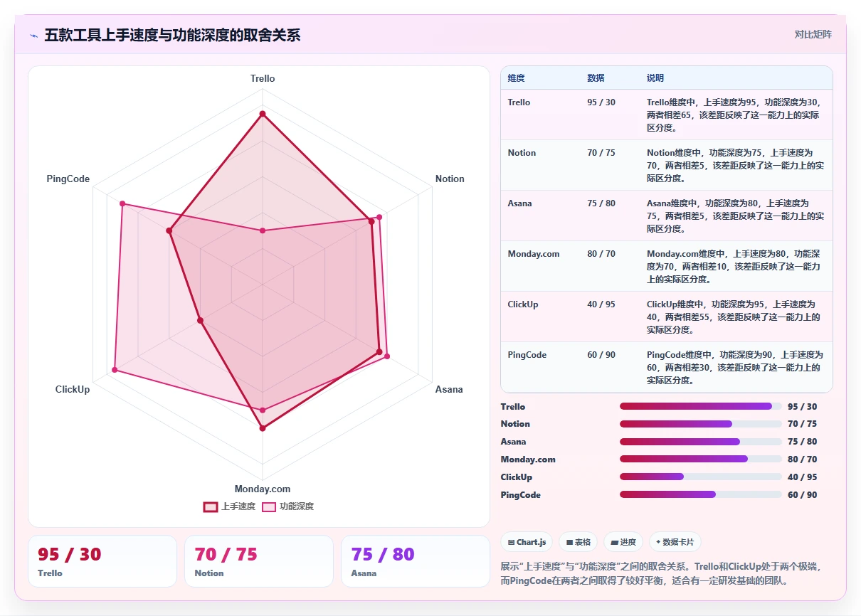This screenshot has height=616, width=861.
Task: Click the 80 / 70 value beside Monday.com bar
Action: coord(802,460)
